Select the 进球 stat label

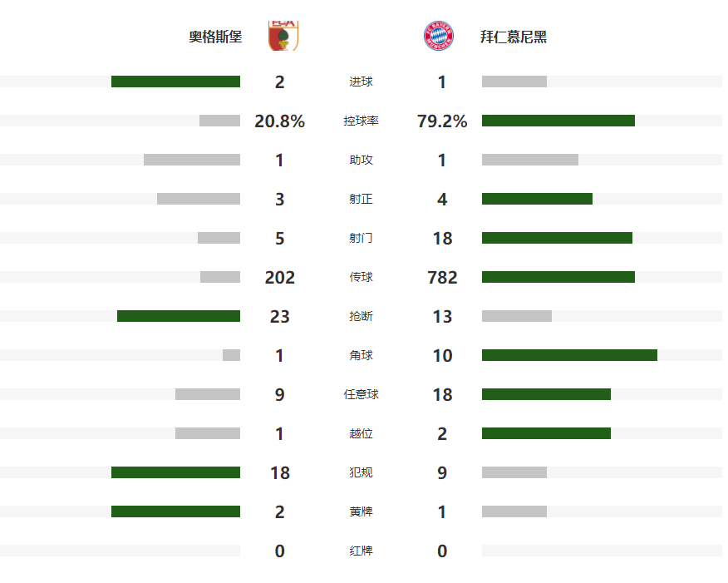click(x=361, y=82)
